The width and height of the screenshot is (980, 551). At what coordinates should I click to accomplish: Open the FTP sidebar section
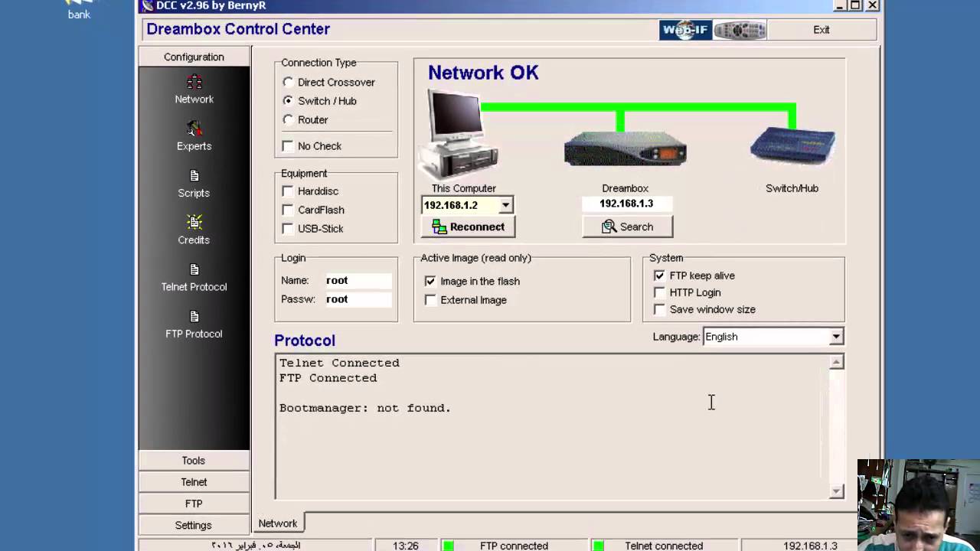[x=194, y=504]
